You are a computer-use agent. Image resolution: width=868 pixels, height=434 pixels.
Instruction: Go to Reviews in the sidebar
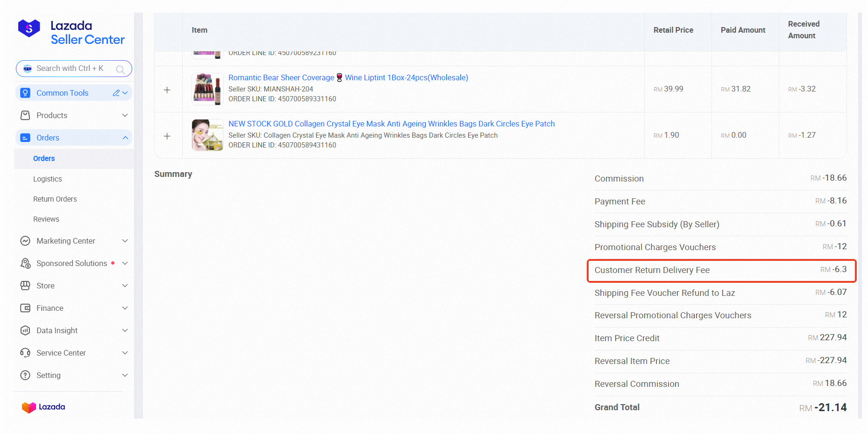click(46, 219)
